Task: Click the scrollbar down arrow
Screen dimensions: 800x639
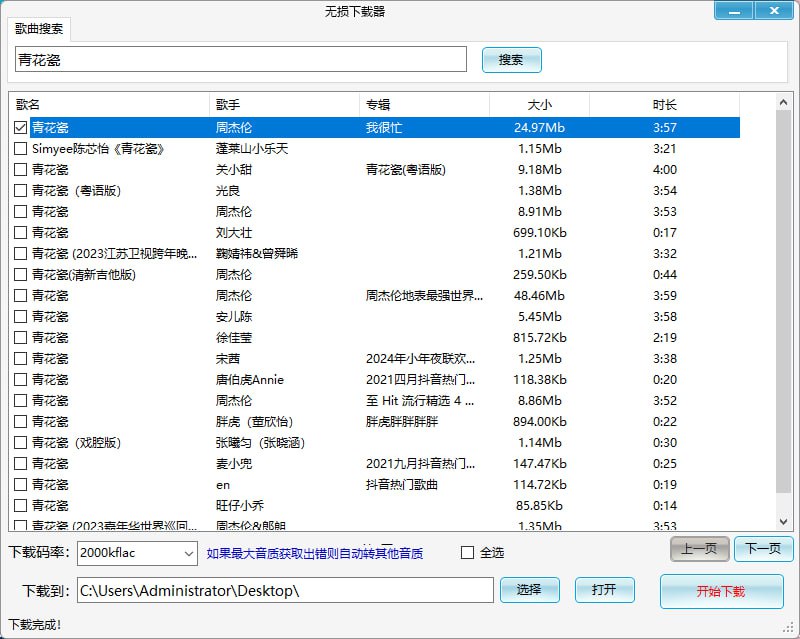Action: coord(785,525)
